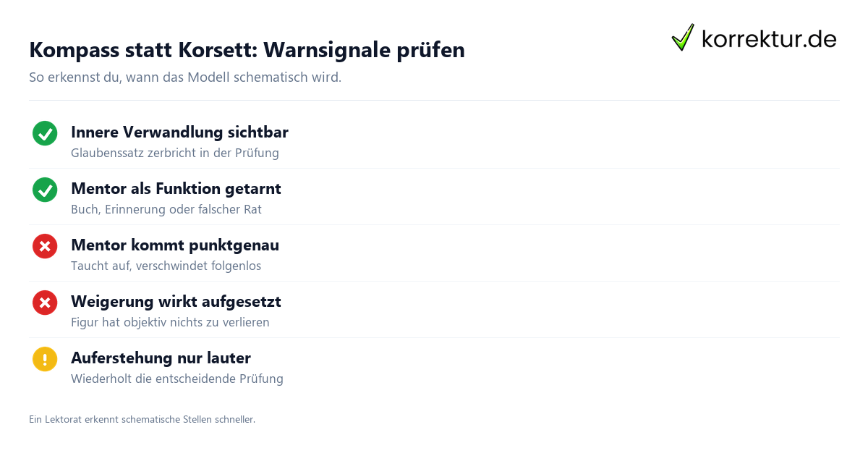This screenshot has height=456, width=868.
Task: Click the footer note about Ein Lektorat
Action: [x=142, y=419]
